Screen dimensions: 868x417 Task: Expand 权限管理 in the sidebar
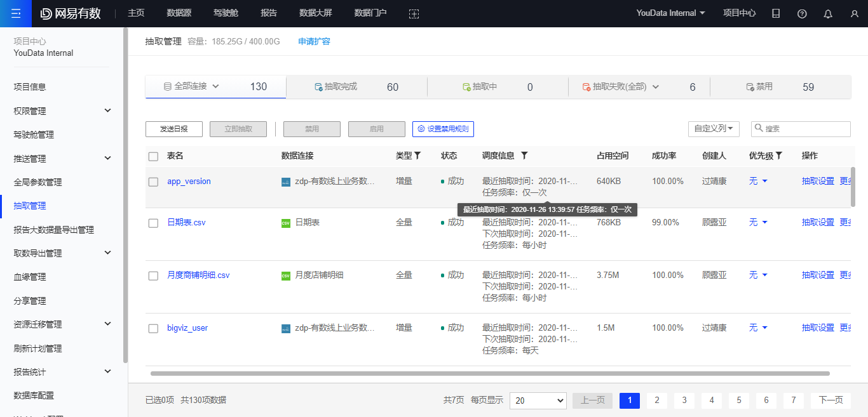(107, 110)
